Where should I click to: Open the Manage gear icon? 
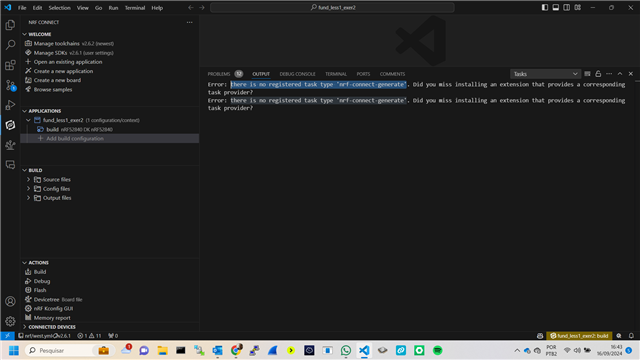coord(10,321)
